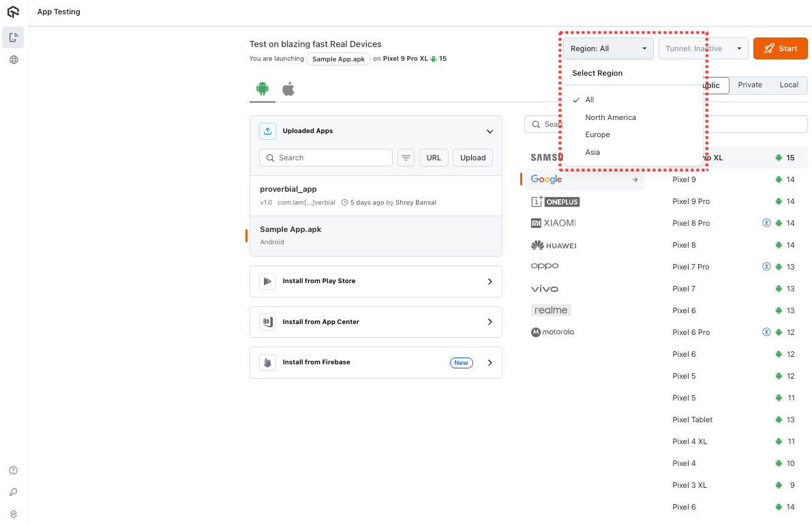Image resolution: width=812 pixels, height=526 pixels.
Task: Click the LambdaTest logo icon
Action: (14, 12)
